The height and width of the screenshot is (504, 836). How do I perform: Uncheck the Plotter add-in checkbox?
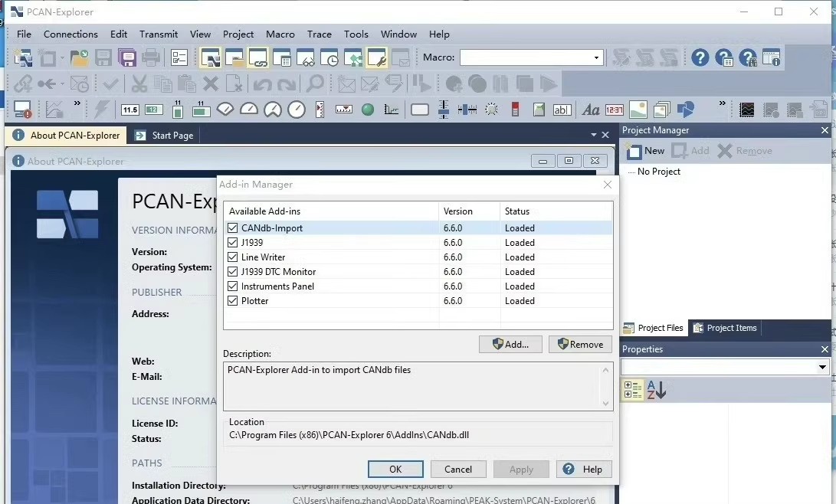pos(232,300)
